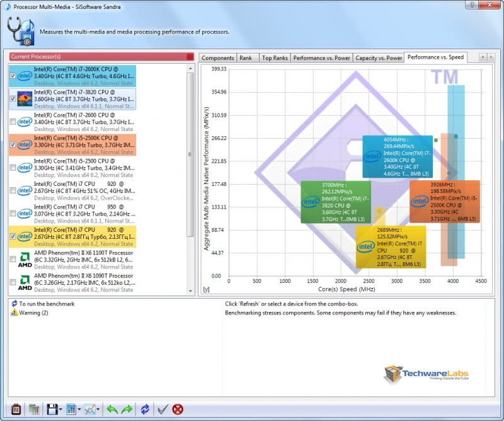Open the benchmark options icon in bottom toolbar
Image resolution: width=504 pixels, height=421 pixels.
[16, 410]
